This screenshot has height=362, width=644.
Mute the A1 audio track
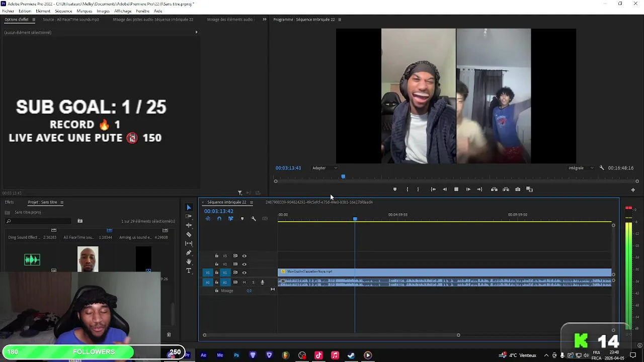coord(245,282)
